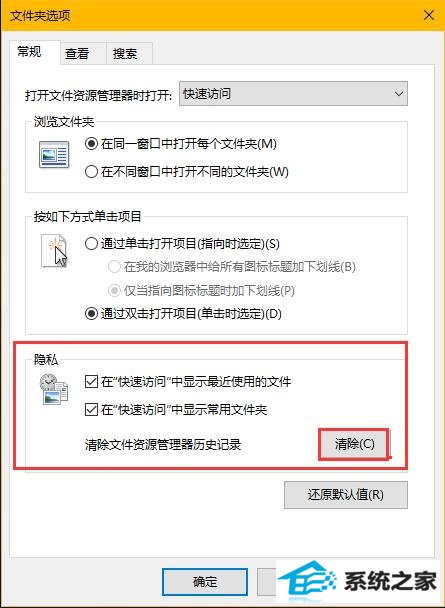Click the browse folders window icon
Screen dimensions: 445x608
[x=54, y=155]
